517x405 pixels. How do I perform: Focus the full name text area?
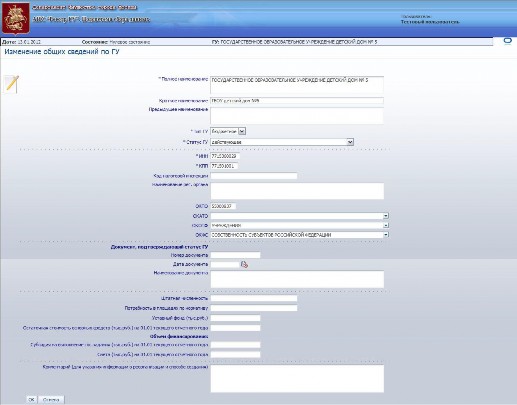[x=297, y=85]
